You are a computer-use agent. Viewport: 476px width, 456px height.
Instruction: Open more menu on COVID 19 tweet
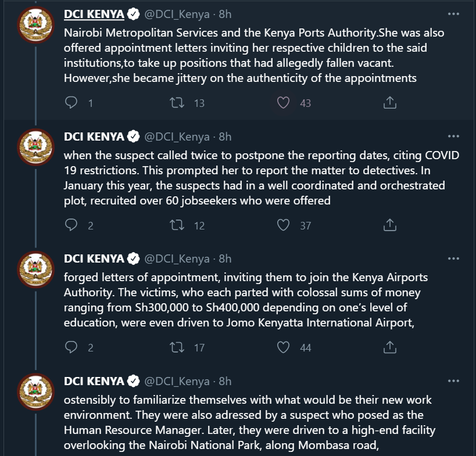pyautogui.click(x=453, y=137)
